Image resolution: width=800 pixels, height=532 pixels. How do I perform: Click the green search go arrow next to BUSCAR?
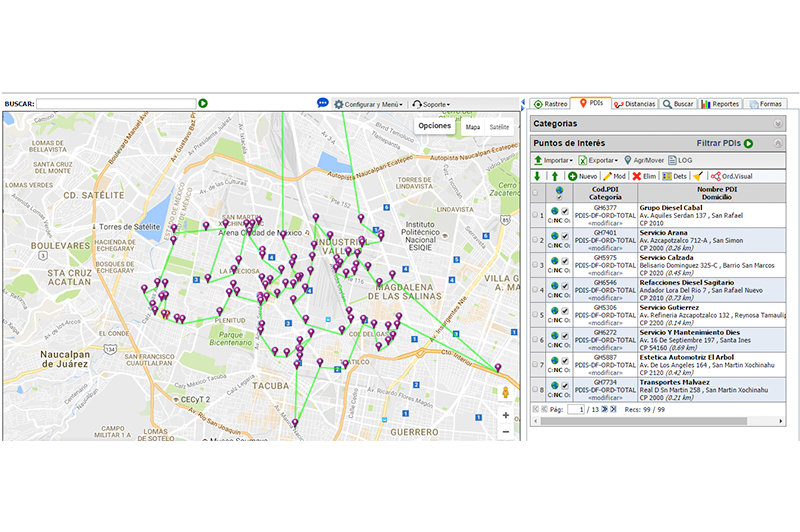click(203, 104)
